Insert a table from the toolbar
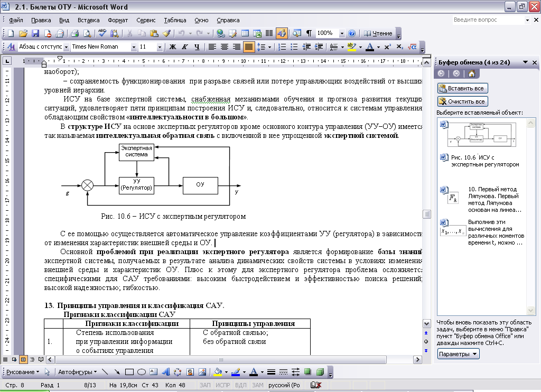 click(245, 33)
